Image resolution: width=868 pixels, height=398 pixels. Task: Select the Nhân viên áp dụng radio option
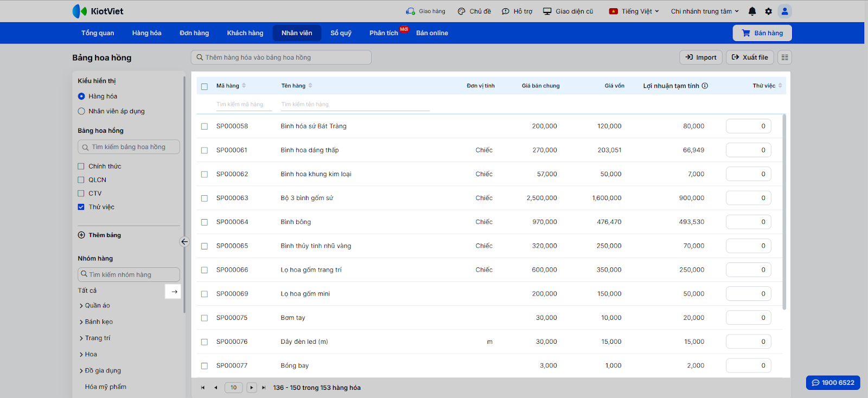click(x=81, y=111)
